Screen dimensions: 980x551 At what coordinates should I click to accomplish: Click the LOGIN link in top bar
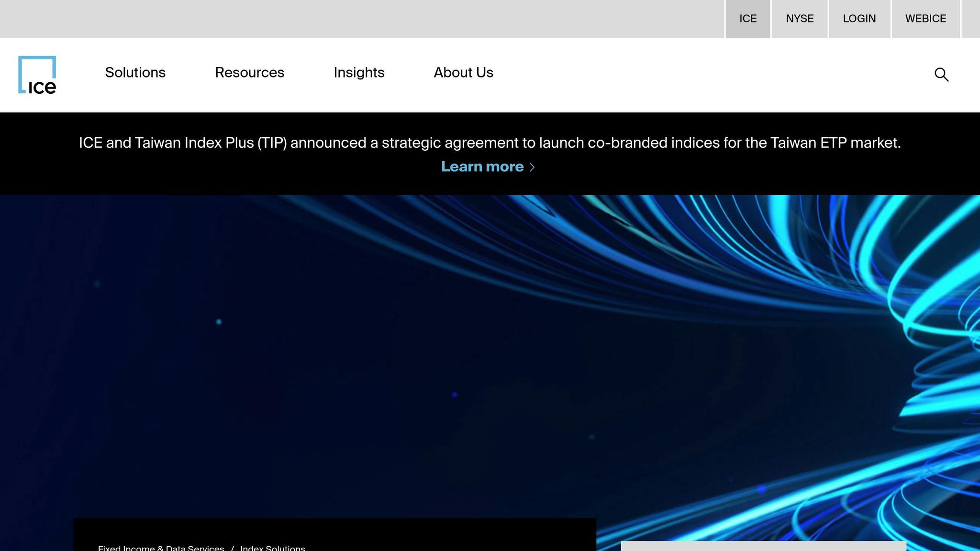point(859,19)
